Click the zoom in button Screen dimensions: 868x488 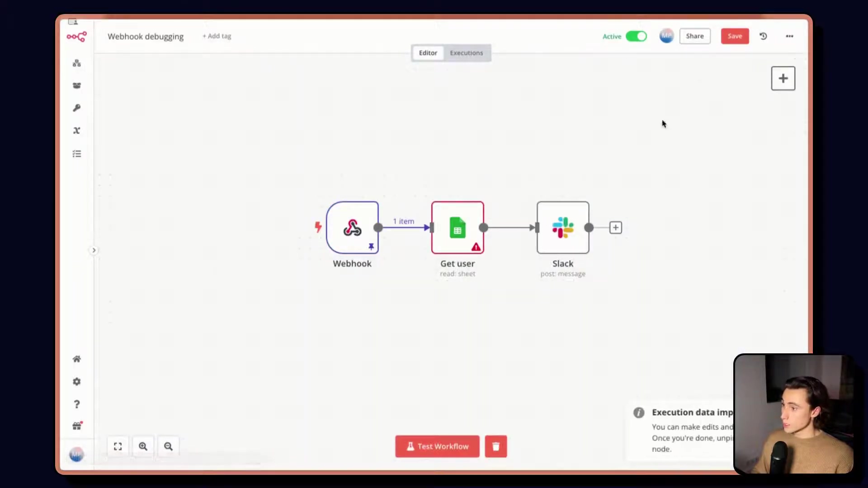[x=143, y=446]
